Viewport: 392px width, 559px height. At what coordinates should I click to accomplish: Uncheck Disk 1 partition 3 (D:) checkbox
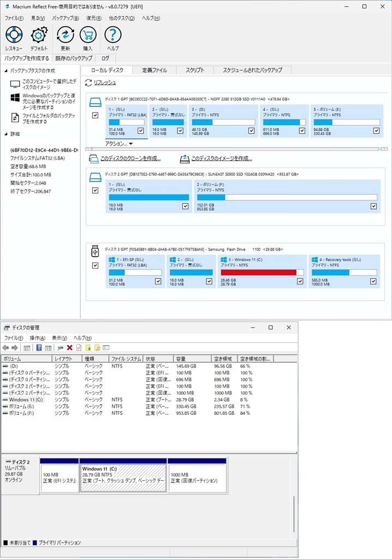coord(252,131)
